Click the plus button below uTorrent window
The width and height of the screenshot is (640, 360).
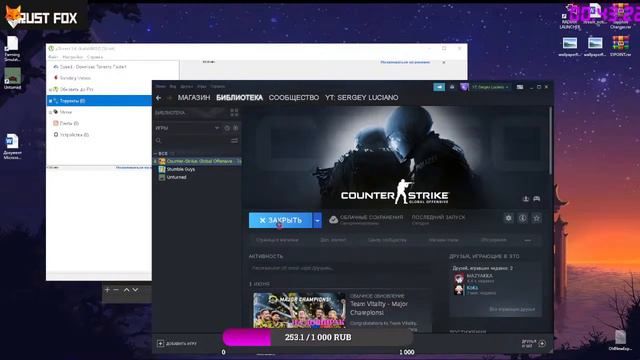[107, 290]
